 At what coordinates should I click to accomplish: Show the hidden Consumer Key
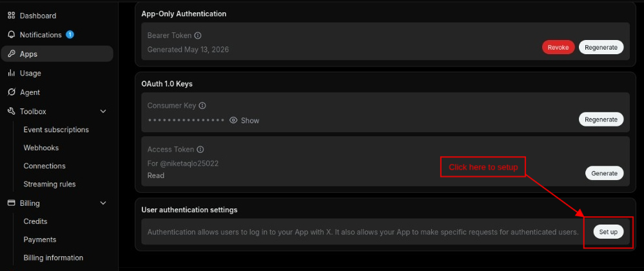(244, 121)
